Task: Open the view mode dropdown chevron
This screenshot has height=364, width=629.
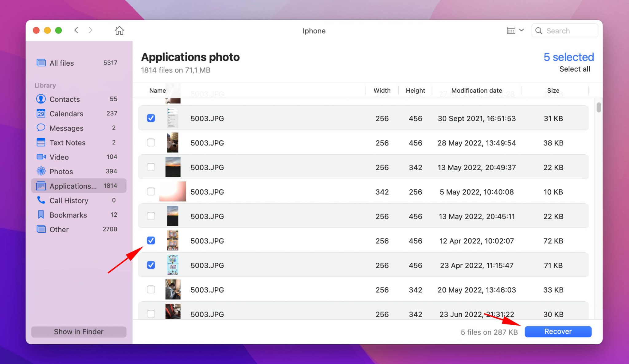Action: click(521, 30)
